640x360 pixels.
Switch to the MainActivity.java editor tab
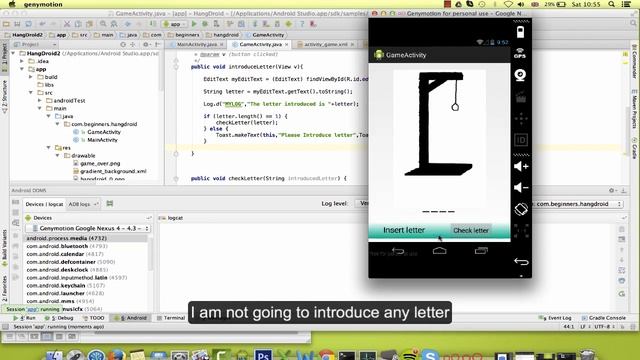(197, 44)
